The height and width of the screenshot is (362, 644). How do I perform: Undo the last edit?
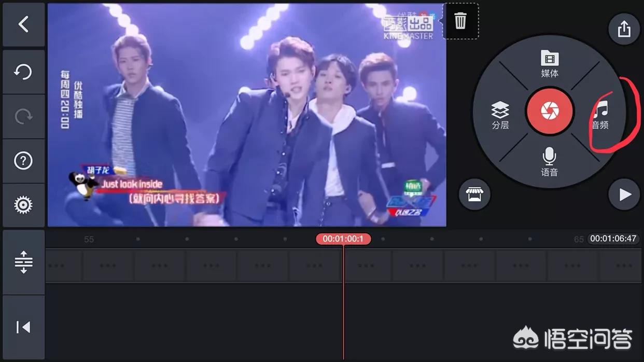point(23,72)
